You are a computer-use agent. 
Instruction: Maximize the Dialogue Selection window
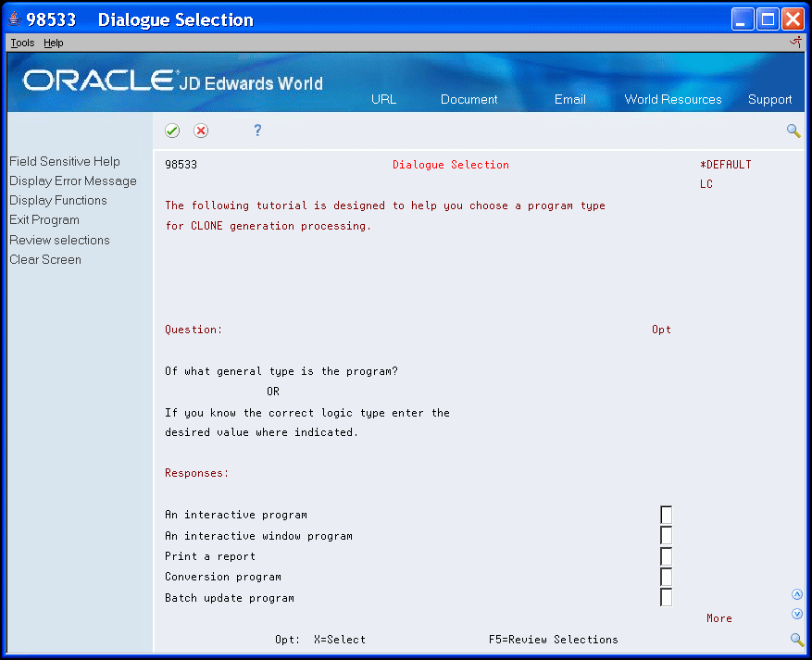(768, 19)
